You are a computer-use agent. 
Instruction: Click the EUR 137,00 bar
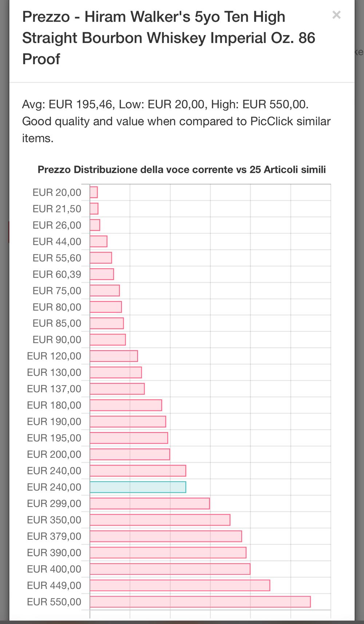click(x=117, y=389)
